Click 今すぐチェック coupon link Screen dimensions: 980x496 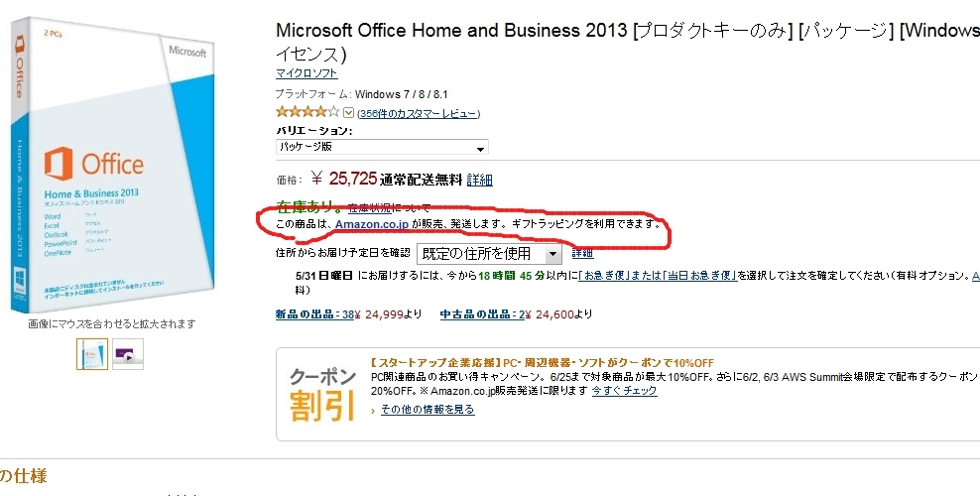624,391
